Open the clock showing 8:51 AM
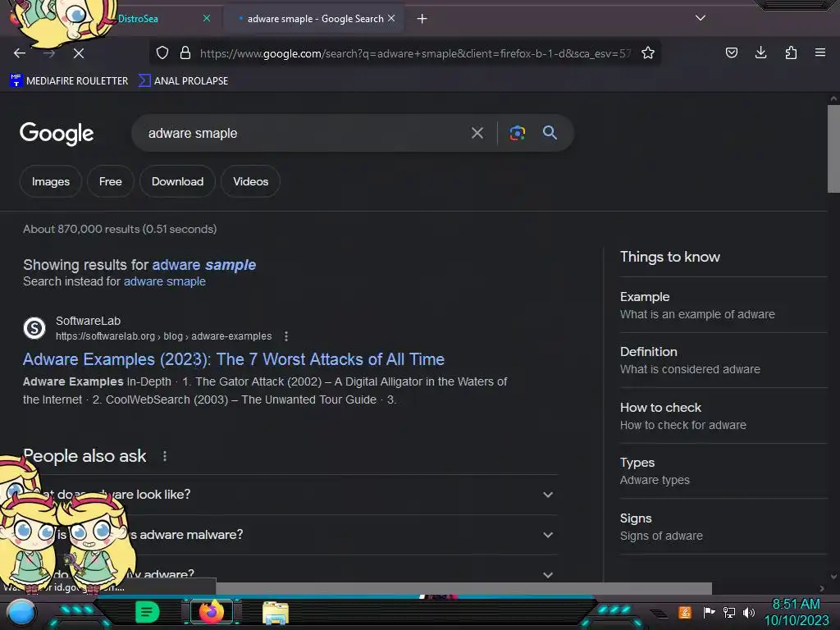The width and height of the screenshot is (840, 630). coord(796,612)
